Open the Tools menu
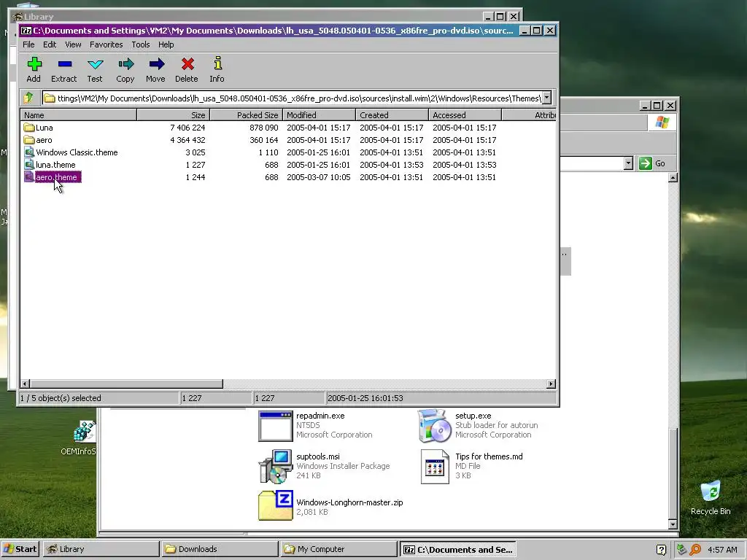This screenshot has height=560, width=747. [141, 44]
